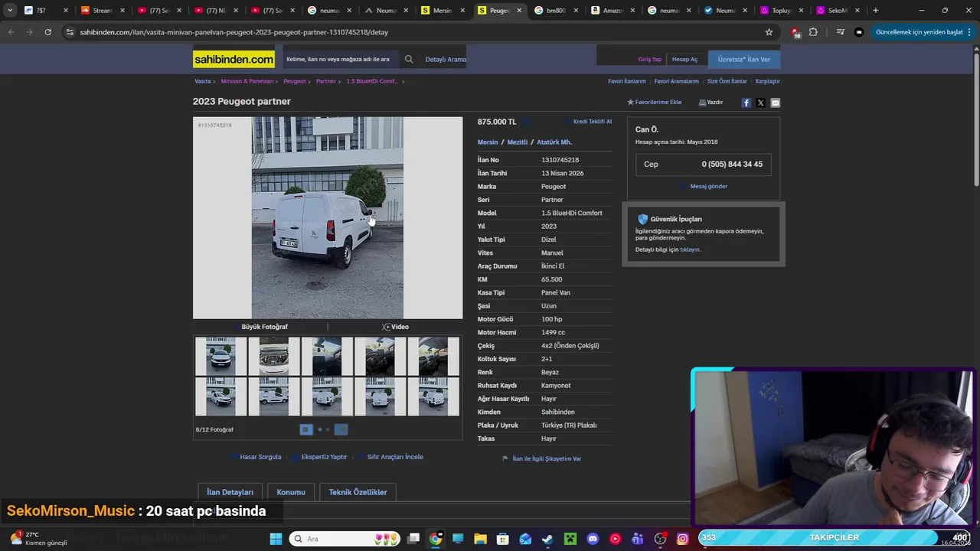
Task: Switch to the Teknik Özellikler tab
Action: [x=358, y=492]
